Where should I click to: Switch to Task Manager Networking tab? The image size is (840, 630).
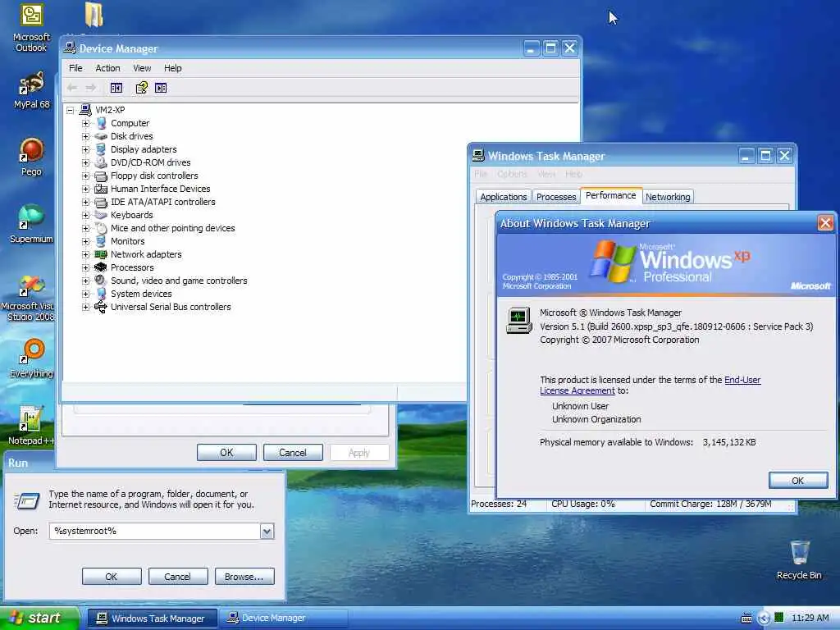point(668,197)
